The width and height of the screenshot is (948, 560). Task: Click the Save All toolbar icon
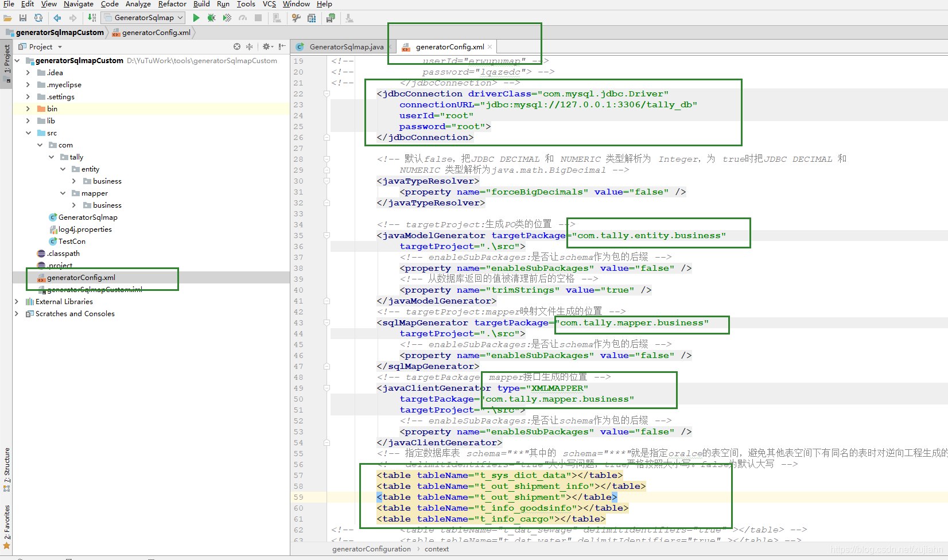click(23, 18)
